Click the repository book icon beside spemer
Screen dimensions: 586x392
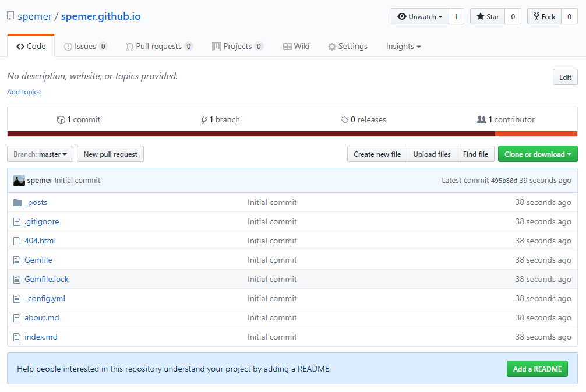pos(10,16)
